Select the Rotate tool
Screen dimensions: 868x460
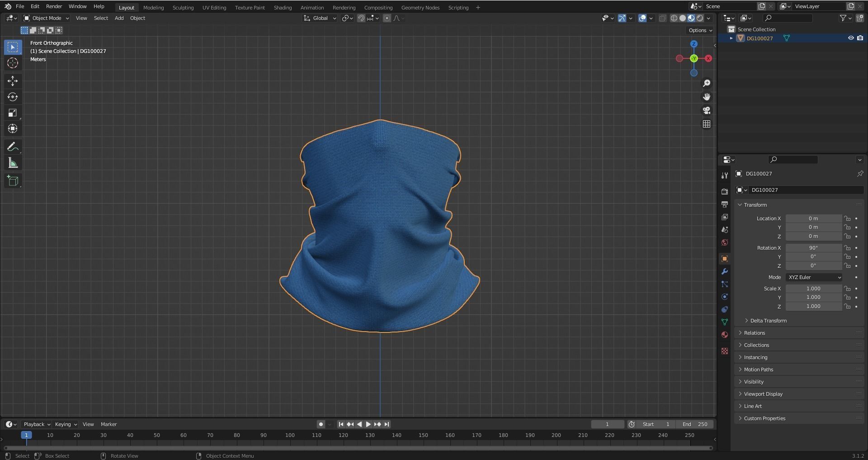[13, 97]
